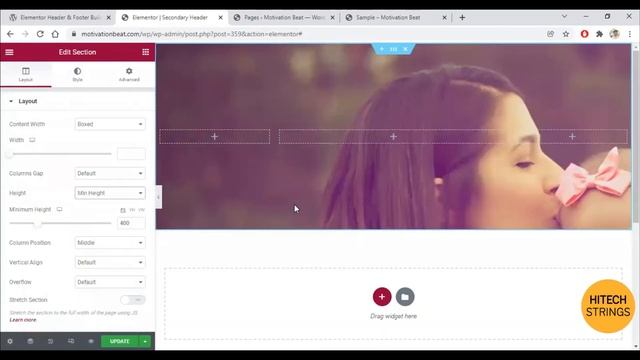
Task: Open the browser profile avatar
Action: point(614,34)
